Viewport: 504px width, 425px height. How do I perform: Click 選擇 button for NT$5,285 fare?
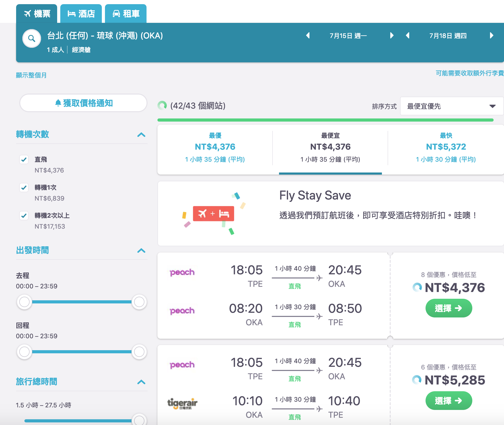[449, 401]
